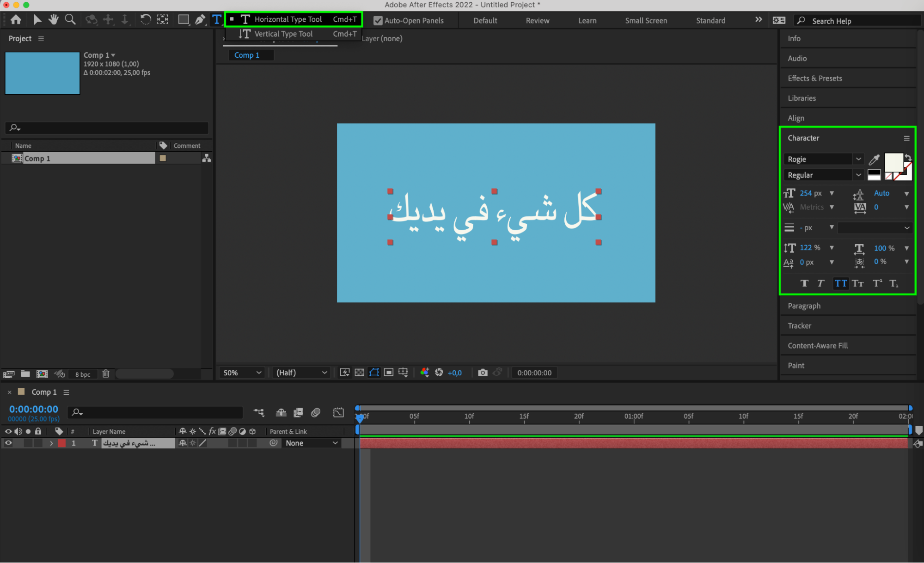Toggle solo layer button

pos(27,443)
